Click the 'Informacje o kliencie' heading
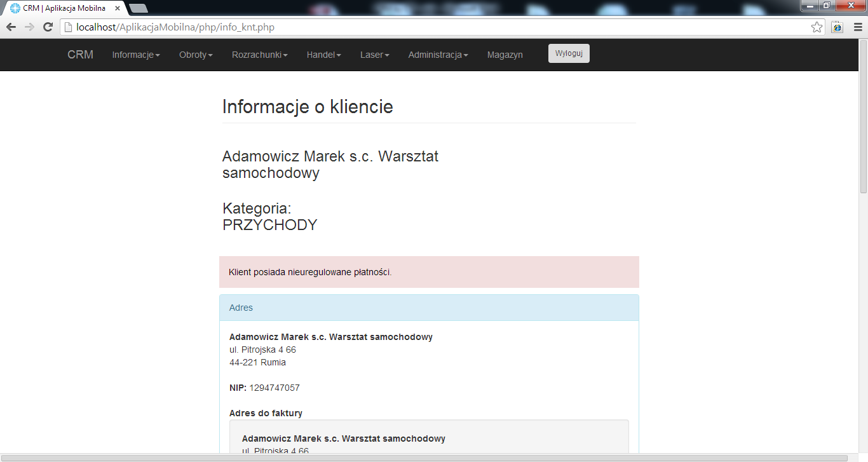Image resolution: width=868 pixels, height=462 pixels. (308, 107)
